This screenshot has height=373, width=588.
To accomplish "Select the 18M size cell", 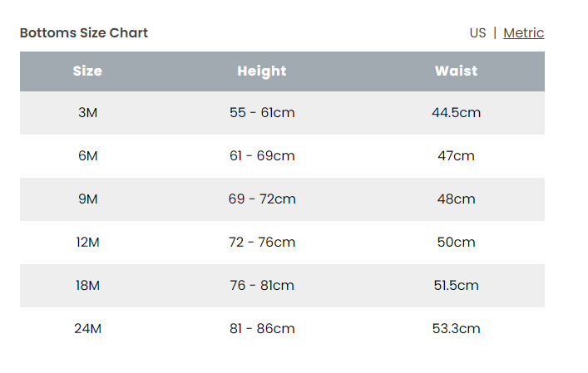I will point(87,286).
